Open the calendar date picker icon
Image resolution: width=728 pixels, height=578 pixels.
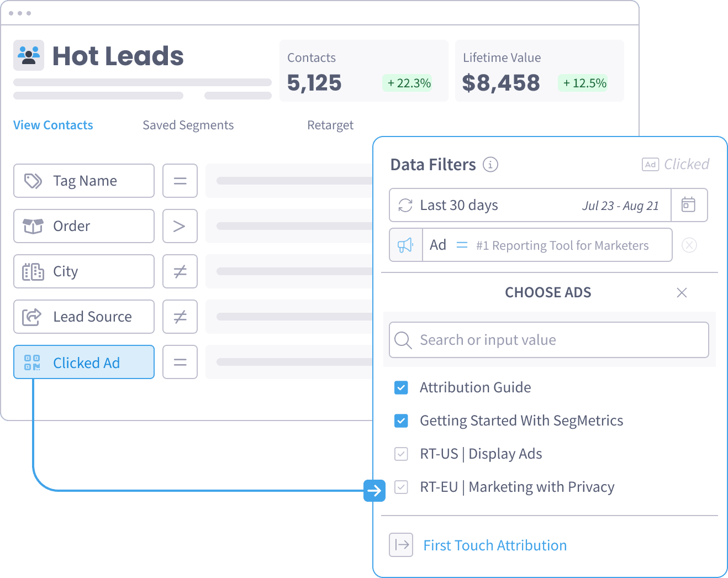point(688,205)
